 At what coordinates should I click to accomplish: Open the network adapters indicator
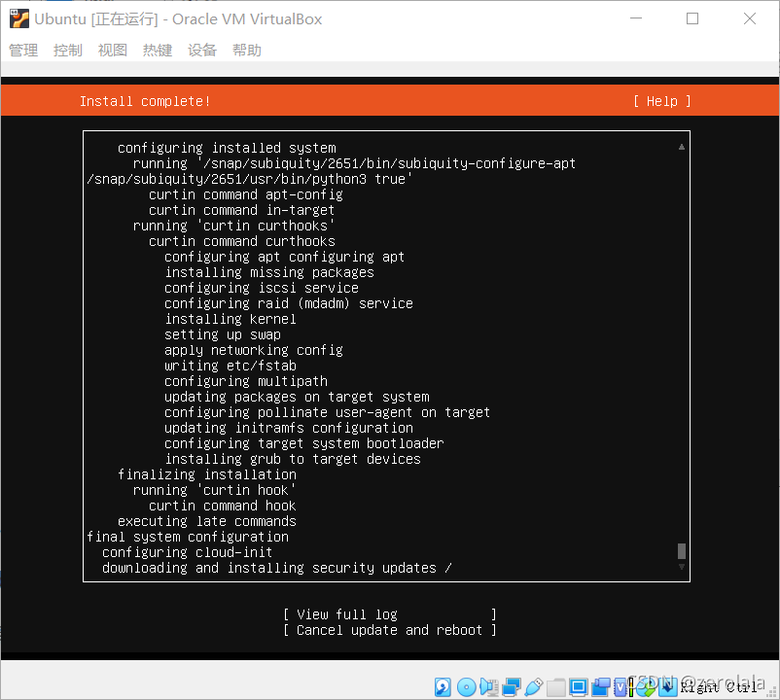point(512,686)
